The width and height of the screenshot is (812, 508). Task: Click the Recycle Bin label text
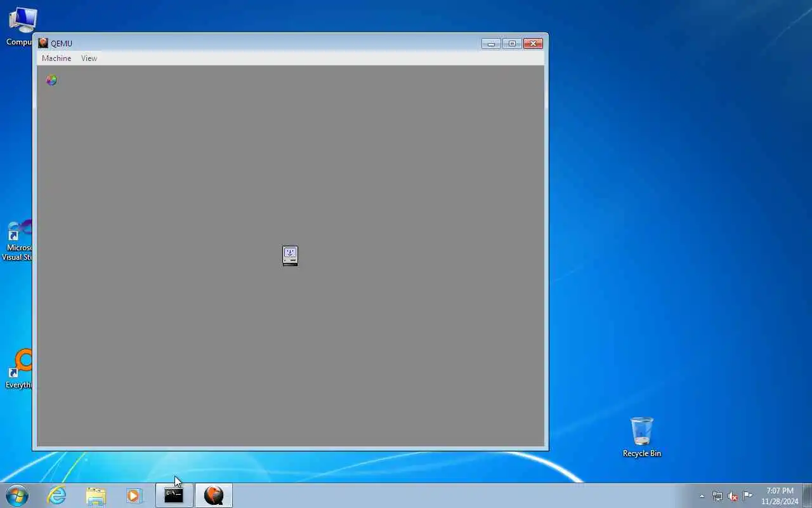[x=641, y=453]
